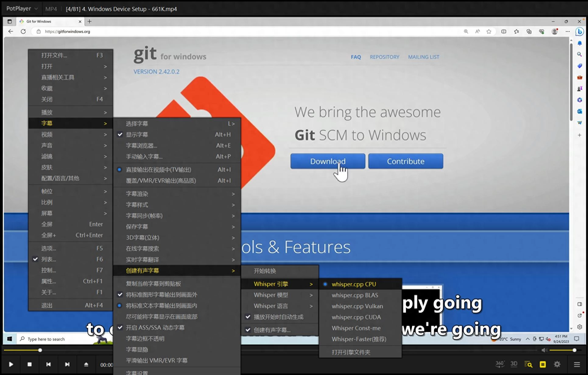Toggle 播放开始时自动生成 option
Image resolution: width=588 pixels, height=375 pixels.
[280, 317]
